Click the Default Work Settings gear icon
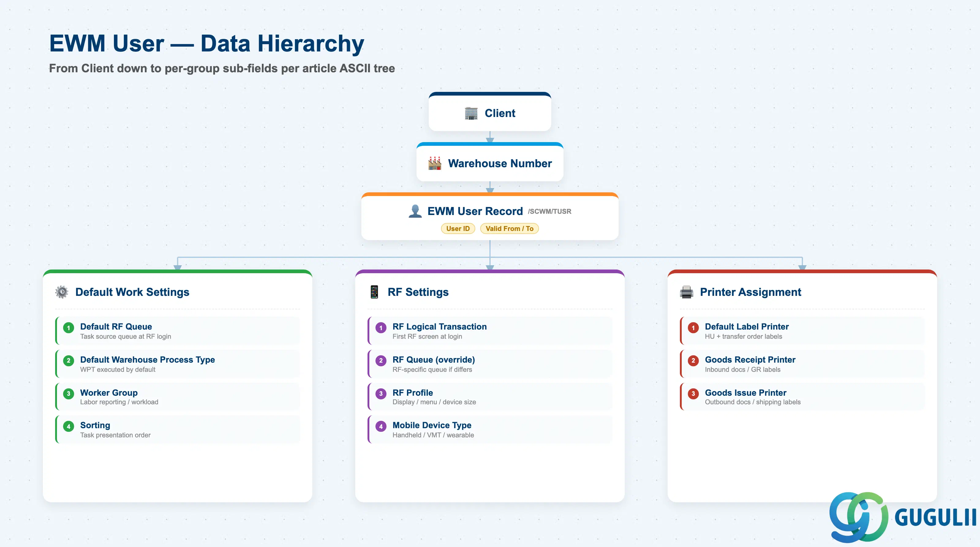The width and height of the screenshot is (980, 547). click(62, 292)
